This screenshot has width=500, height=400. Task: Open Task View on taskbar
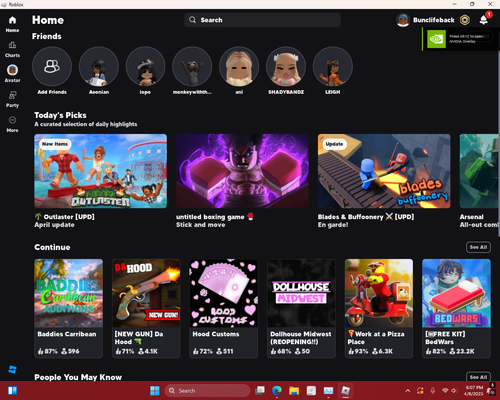click(x=260, y=391)
